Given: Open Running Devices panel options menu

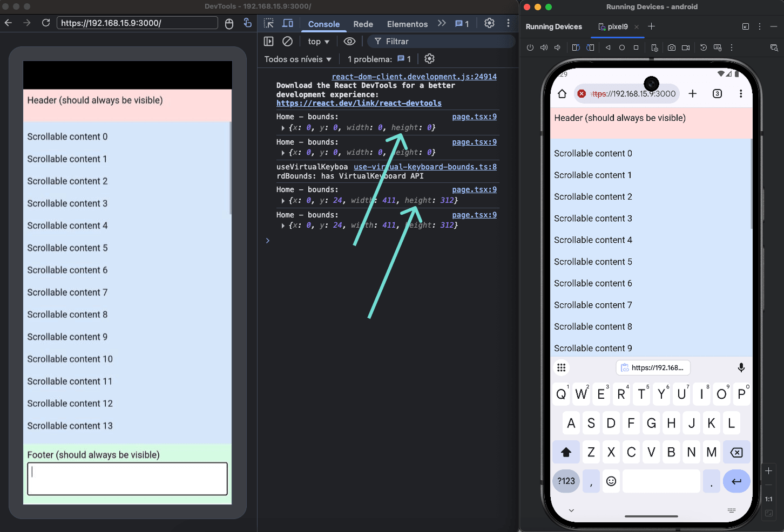Looking at the screenshot, I should [x=760, y=26].
